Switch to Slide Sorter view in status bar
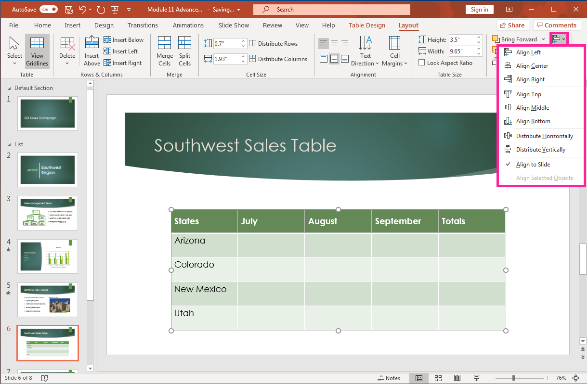Viewport: 588px width, 384px height. click(438, 378)
